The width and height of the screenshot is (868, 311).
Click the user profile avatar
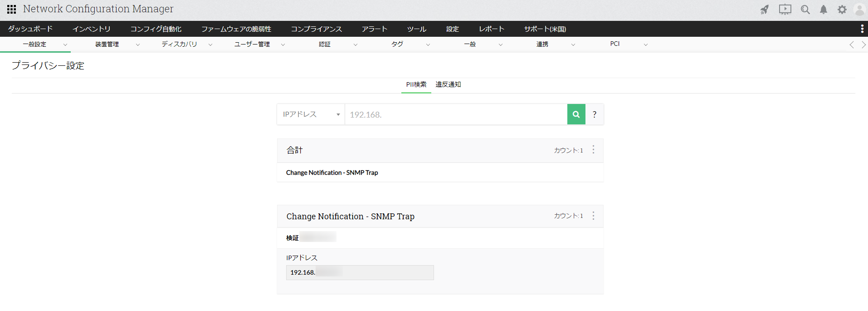pos(859,10)
